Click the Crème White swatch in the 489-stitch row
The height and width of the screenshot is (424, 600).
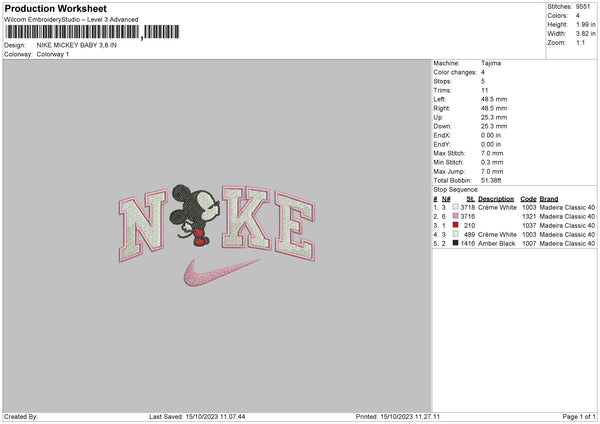(x=455, y=234)
